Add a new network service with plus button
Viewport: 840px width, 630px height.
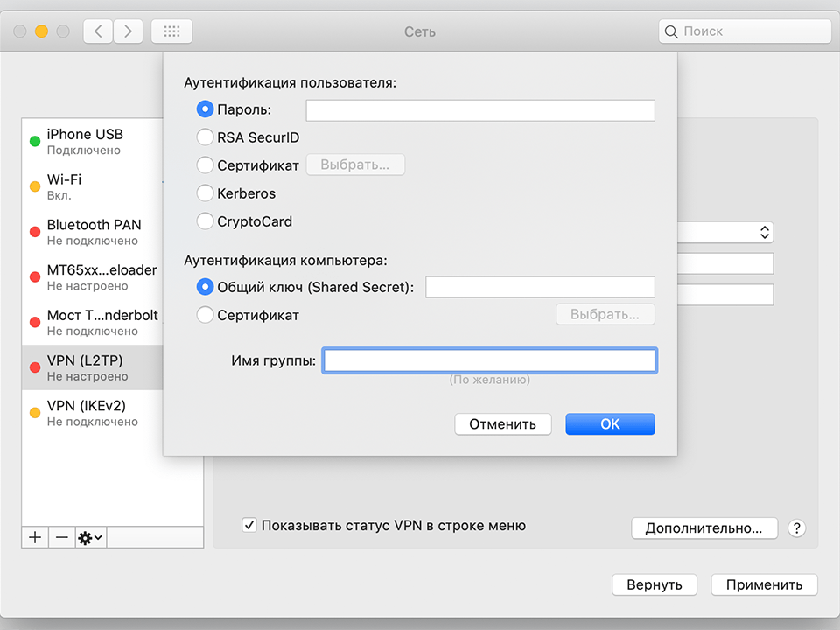pos(34,536)
